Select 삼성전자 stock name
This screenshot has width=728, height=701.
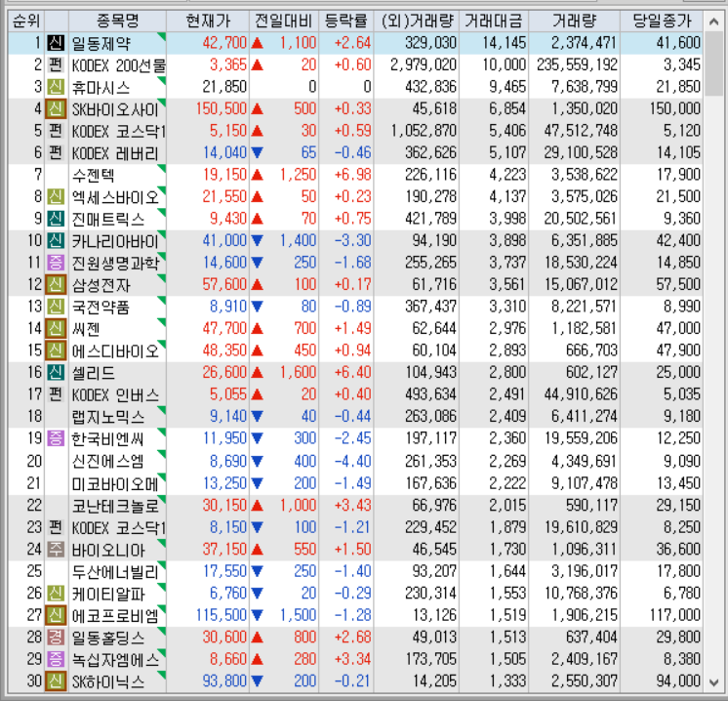coord(101,285)
